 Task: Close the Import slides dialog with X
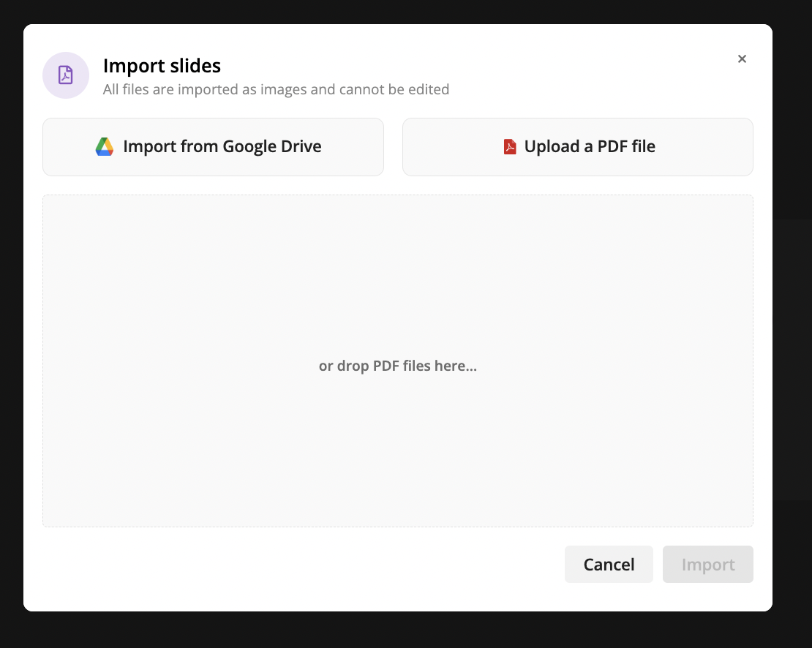click(742, 59)
